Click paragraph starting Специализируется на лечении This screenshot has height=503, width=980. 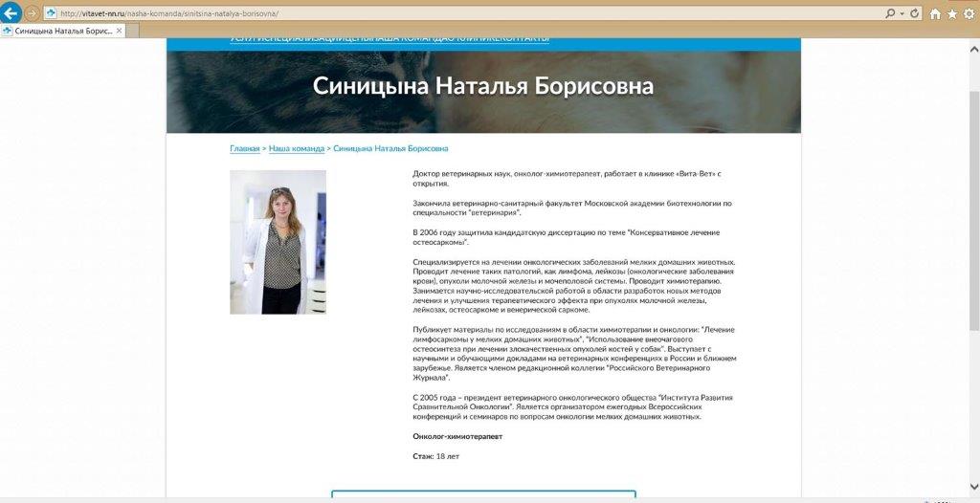coord(574,286)
